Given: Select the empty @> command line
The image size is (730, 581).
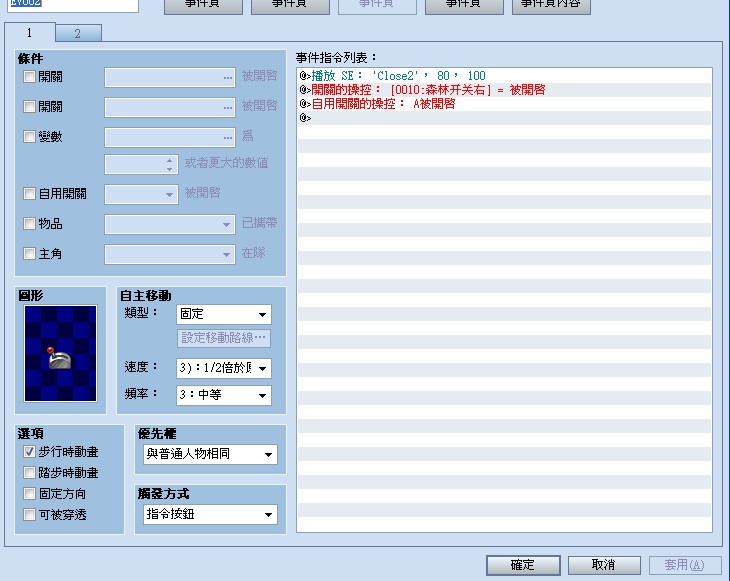Looking at the screenshot, I should pyautogui.click(x=505, y=118).
